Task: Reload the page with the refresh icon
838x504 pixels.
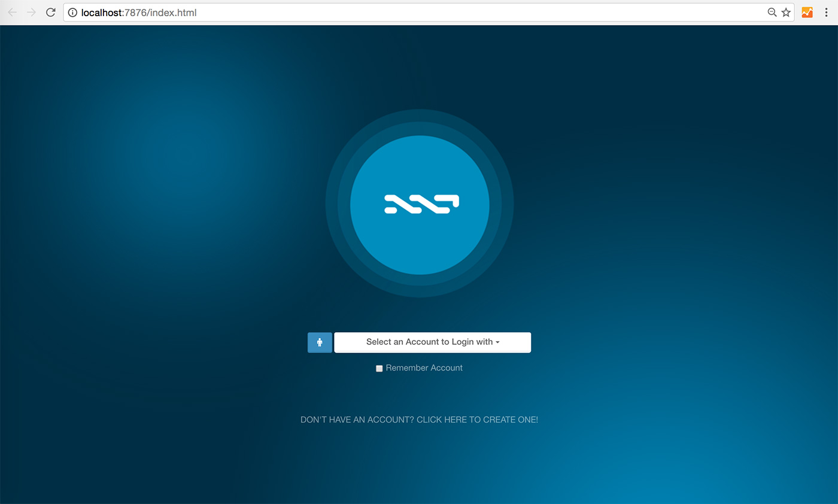Action: [51, 12]
